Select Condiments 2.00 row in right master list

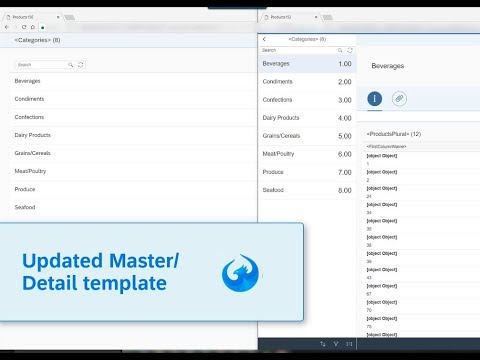pos(307,82)
